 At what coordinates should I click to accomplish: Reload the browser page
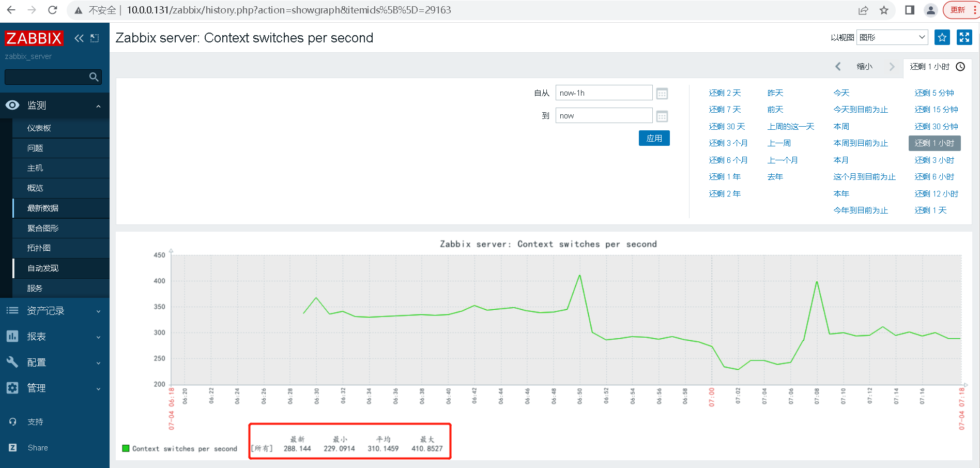point(52,10)
